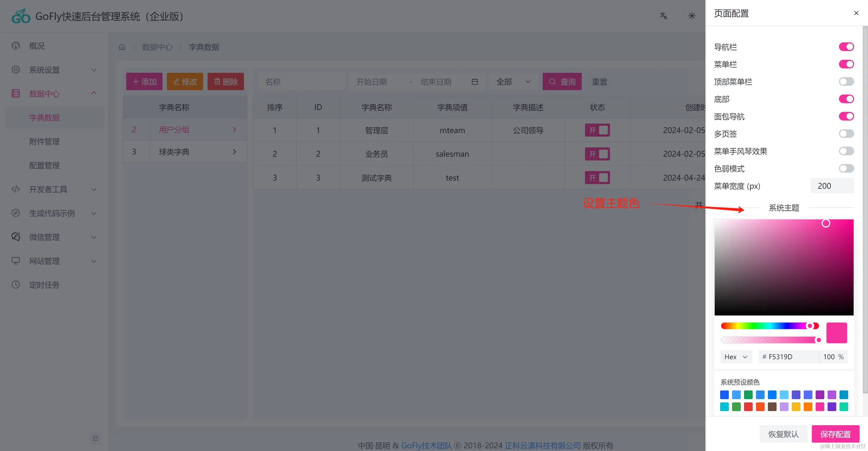Close the 页面配置 panel
Viewport: 868px width, 451px height.
pos(856,13)
